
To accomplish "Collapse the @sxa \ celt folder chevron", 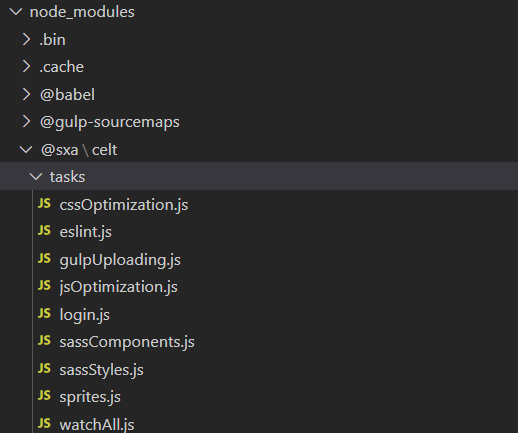I will tap(26, 150).
